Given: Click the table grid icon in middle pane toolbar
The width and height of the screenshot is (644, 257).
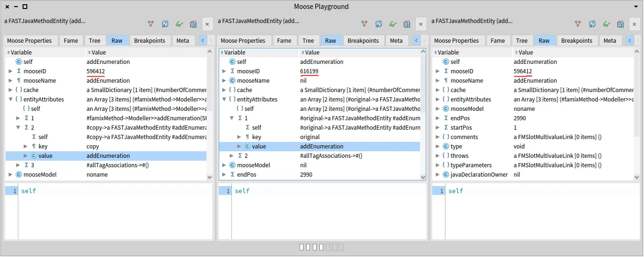Looking at the screenshot, I should [x=407, y=24].
